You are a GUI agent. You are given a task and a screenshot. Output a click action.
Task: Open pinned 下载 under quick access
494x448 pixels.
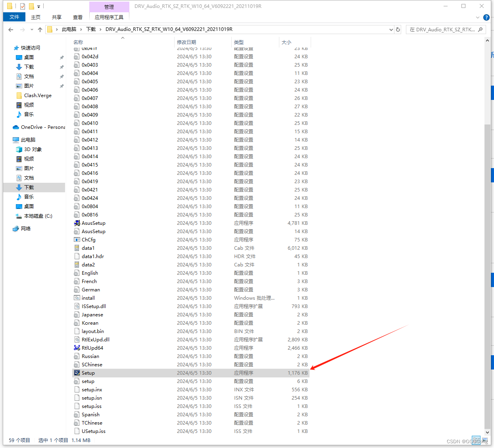(29, 67)
